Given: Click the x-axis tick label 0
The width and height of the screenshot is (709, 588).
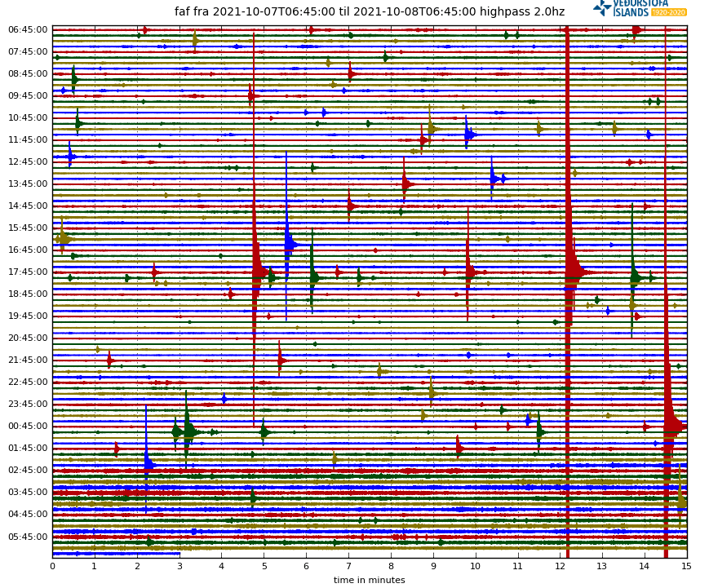Looking at the screenshot, I should [53, 566].
